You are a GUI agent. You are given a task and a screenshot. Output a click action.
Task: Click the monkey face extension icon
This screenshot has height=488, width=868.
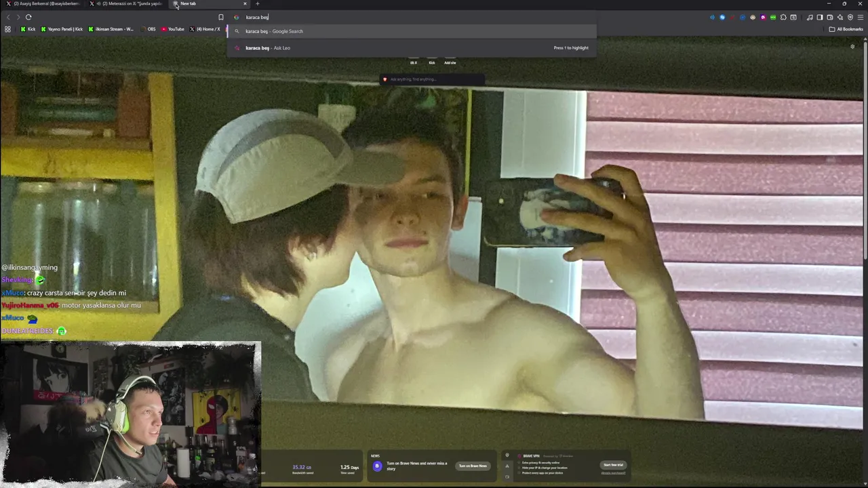[x=753, y=17]
